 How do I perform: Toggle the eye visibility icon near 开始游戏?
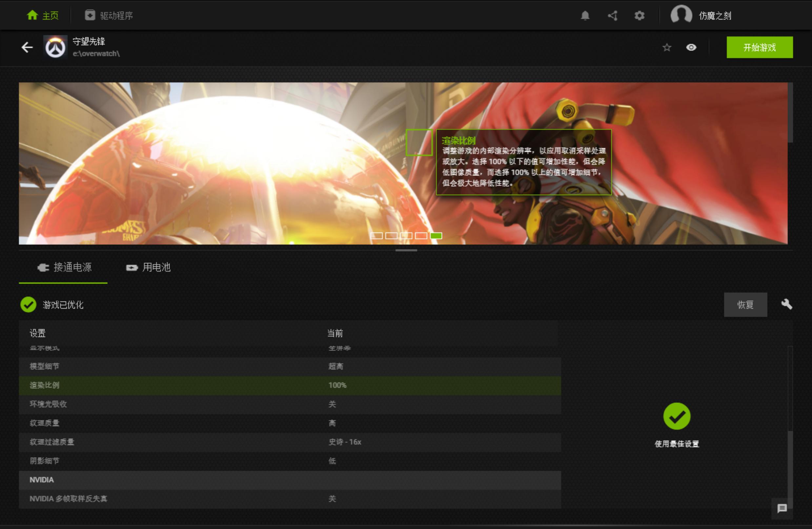pos(692,48)
